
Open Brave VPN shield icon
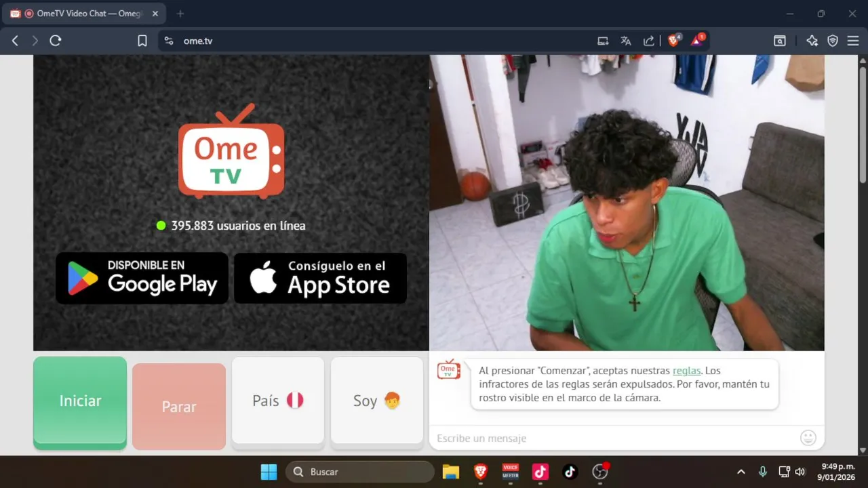[x=833, y=41]
